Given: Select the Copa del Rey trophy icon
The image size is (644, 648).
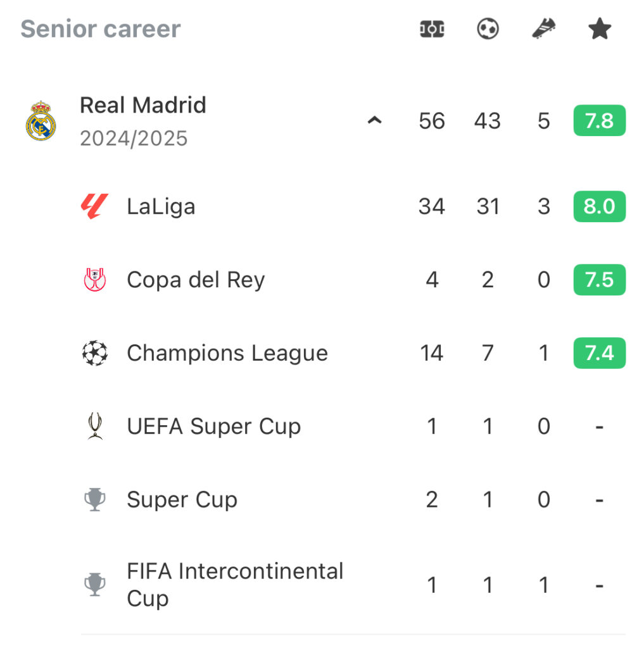Looking at the screenshot, I should click(95, 280).
